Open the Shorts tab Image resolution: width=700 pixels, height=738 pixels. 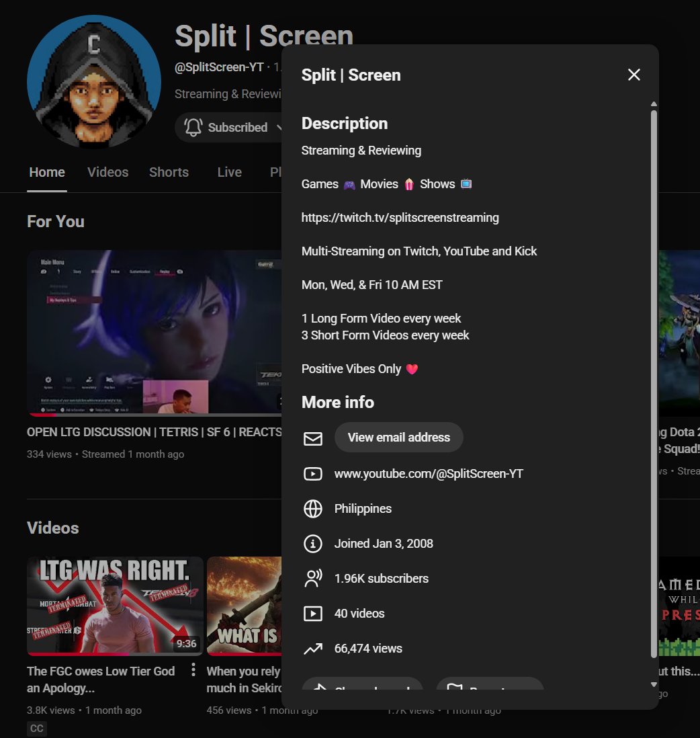pyautogui.click(x=169, y=172)
